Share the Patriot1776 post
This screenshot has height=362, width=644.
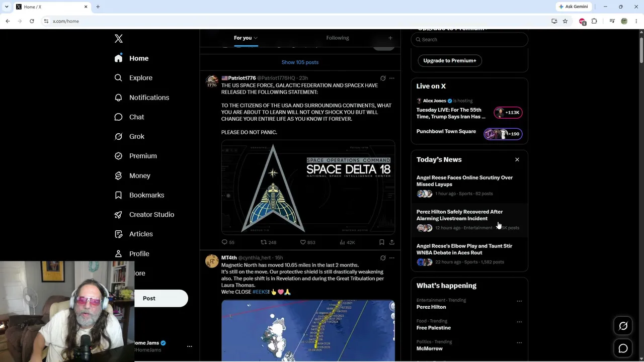(392, 242)
